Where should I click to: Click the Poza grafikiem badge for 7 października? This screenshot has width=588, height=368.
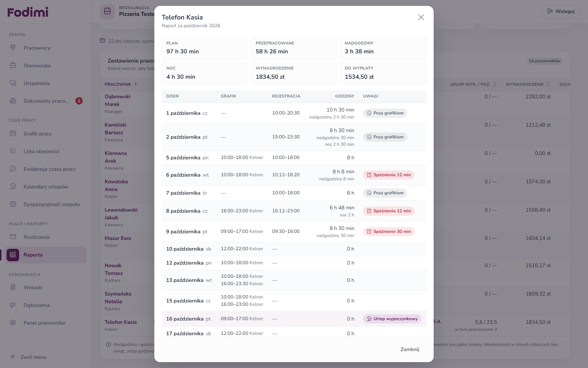coord(385,193)
